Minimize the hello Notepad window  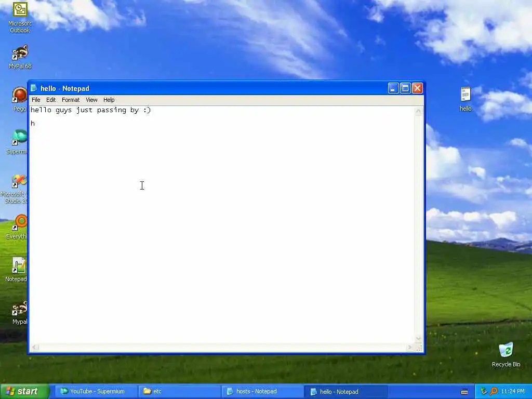pyautogui.click(x=393, y=88)
